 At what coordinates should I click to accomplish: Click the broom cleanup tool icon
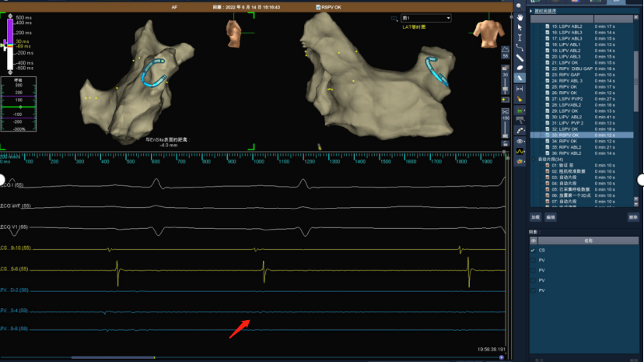tap(520, 99)
